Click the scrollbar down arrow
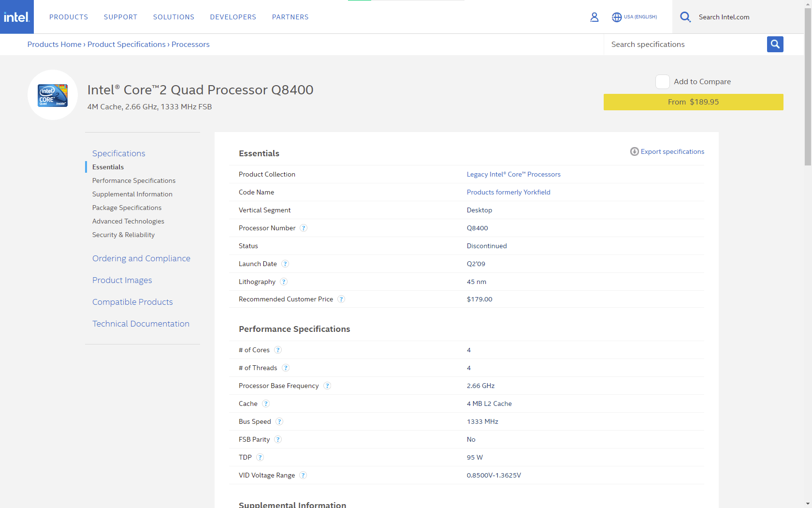The image size is (812, 508). [x=808, y=504]
